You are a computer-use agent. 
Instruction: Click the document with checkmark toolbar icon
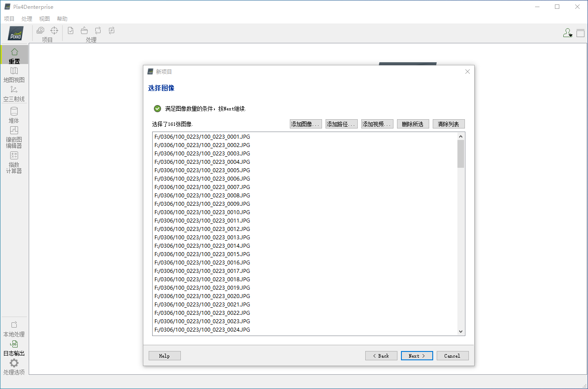pos(71,30)
